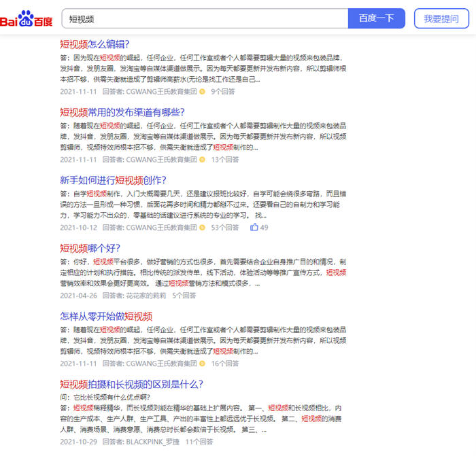Viewport: 476px width, 456px height.
Task: Click verified badge under '短视频怎么编辑?' result
Action: (202, 91)
